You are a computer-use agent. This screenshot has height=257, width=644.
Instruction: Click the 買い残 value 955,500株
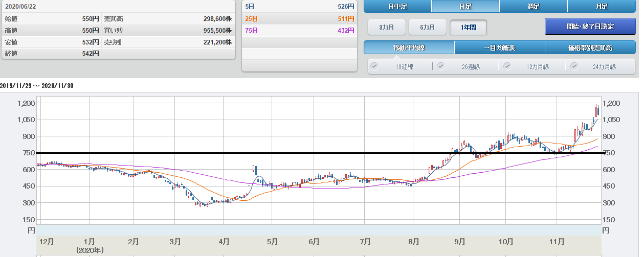[217, 30]
